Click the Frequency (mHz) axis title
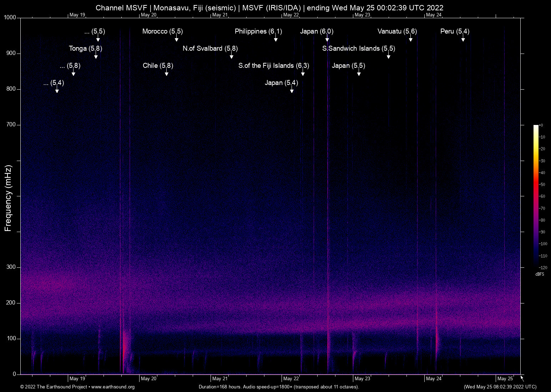The height and width of the screenshot is (392, 551). click(x=8, y=198)
